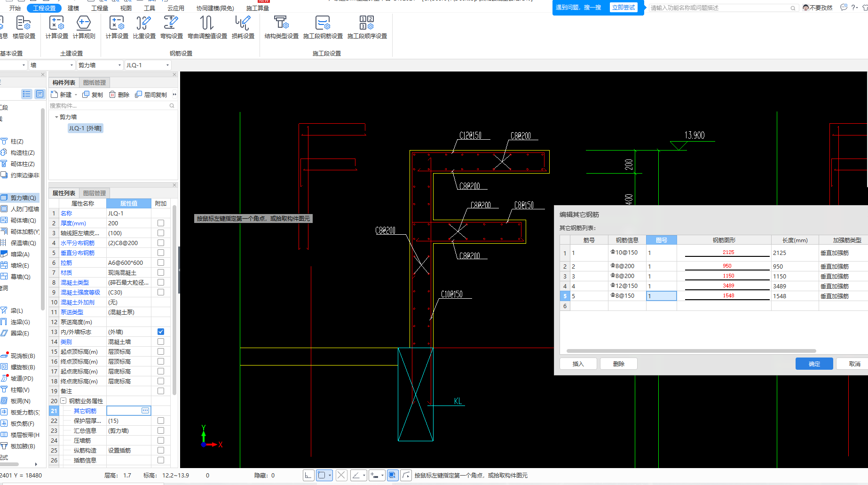Image resolution: width=868 pixels, height=485 pixels.
Task: Collapse the 钢筋业务属性 group
Action: [63, 401]
